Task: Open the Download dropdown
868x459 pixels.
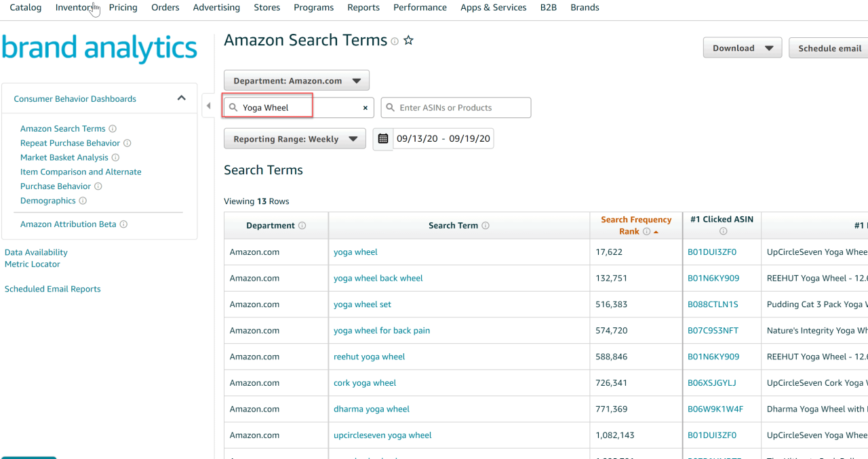Action: [742, 47]
